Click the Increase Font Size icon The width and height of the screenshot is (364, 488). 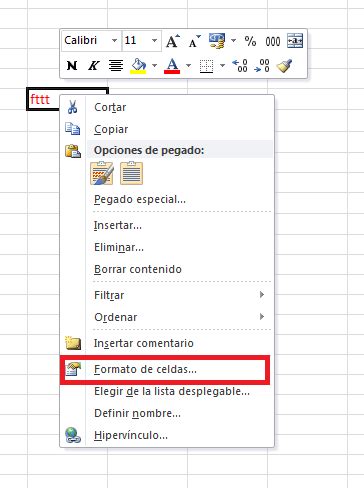pyautogui.click(x=173, y=41)
